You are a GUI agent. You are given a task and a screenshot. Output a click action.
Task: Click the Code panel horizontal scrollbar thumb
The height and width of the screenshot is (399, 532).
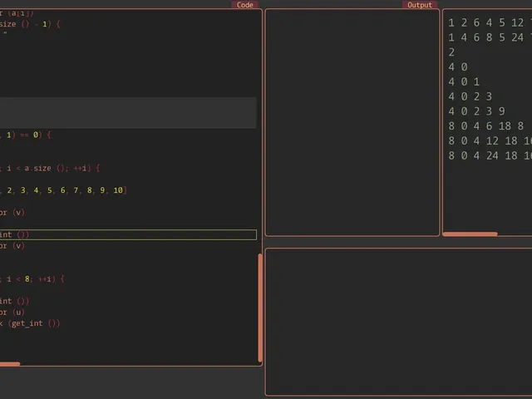click(x=10, y=364)
